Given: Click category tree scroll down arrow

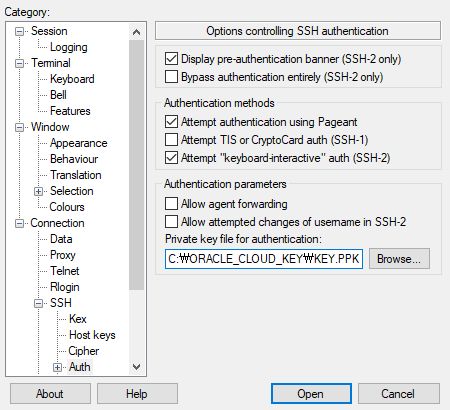Looking at the screenshot, I should point(136,367).
